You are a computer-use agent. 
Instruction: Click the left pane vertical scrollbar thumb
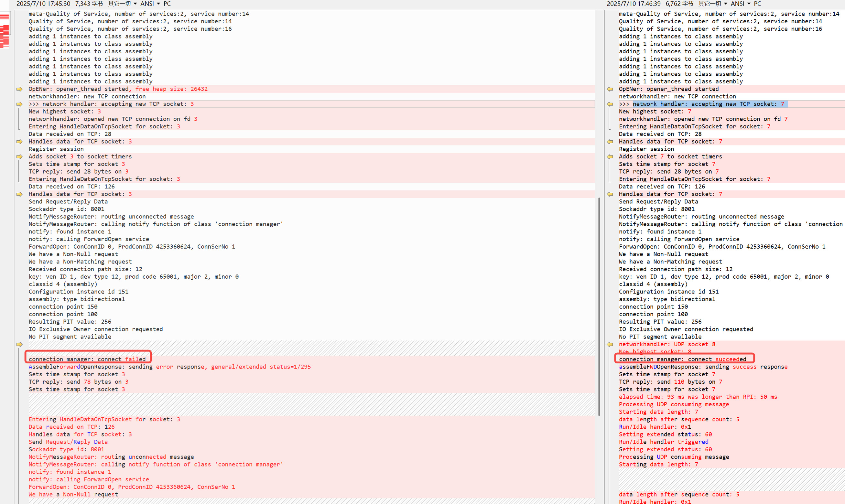click(x=599, y=306)
